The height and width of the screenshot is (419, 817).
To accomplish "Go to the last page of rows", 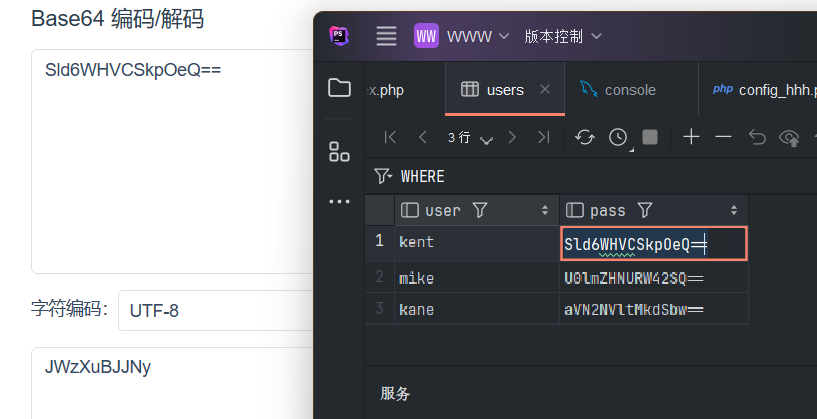I will [x=543, y=137].
